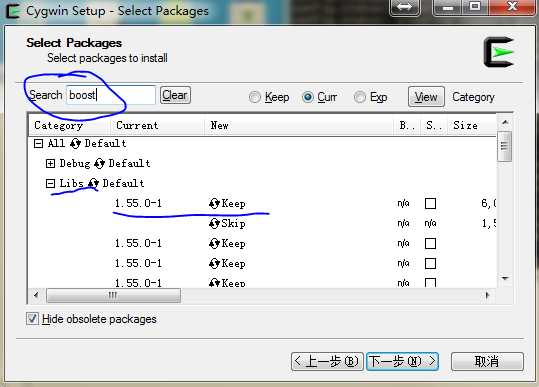
Task: Collapse the Libs category tree node
Action: coord(50,183)
